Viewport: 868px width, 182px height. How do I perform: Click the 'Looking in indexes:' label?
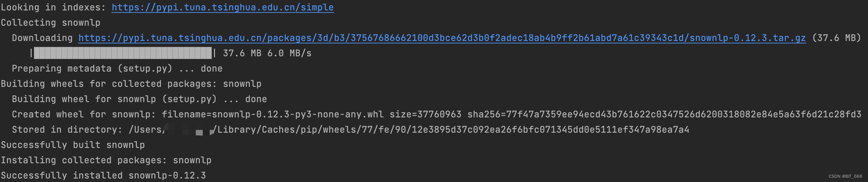(53, 8)
